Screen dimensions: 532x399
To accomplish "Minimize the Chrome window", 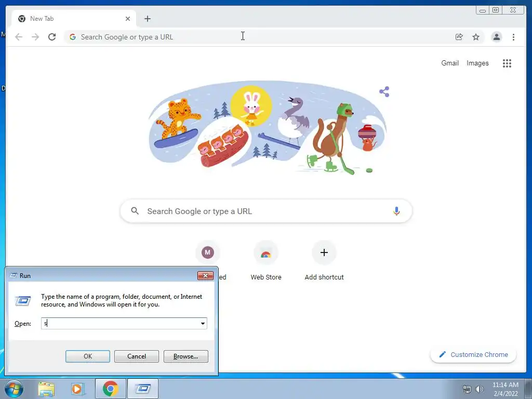I will (483, 10).
